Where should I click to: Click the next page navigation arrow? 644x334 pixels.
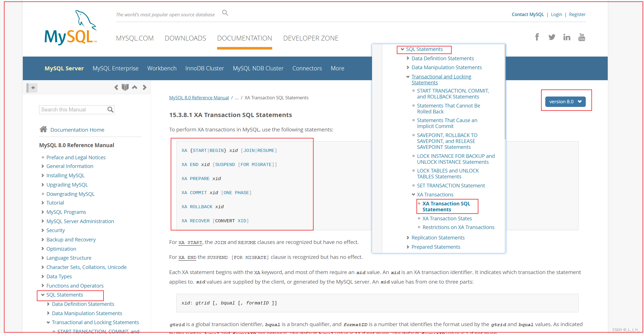(145, 87)
